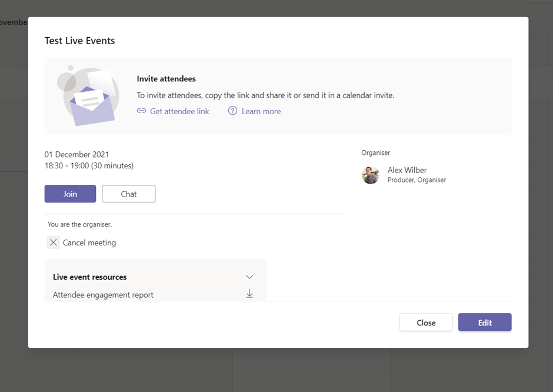553x392 pixels.
Task: Open the Learn more link
Action: (261, 111)
